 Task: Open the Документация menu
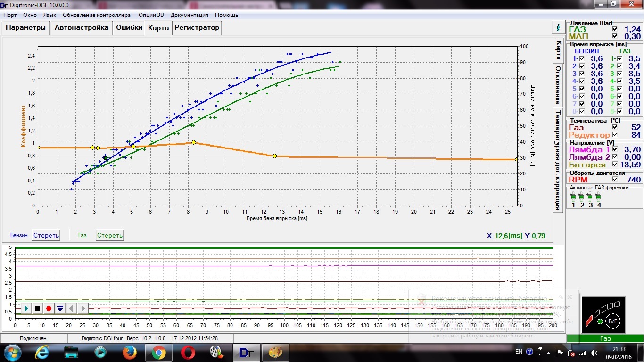coord(190,15)
